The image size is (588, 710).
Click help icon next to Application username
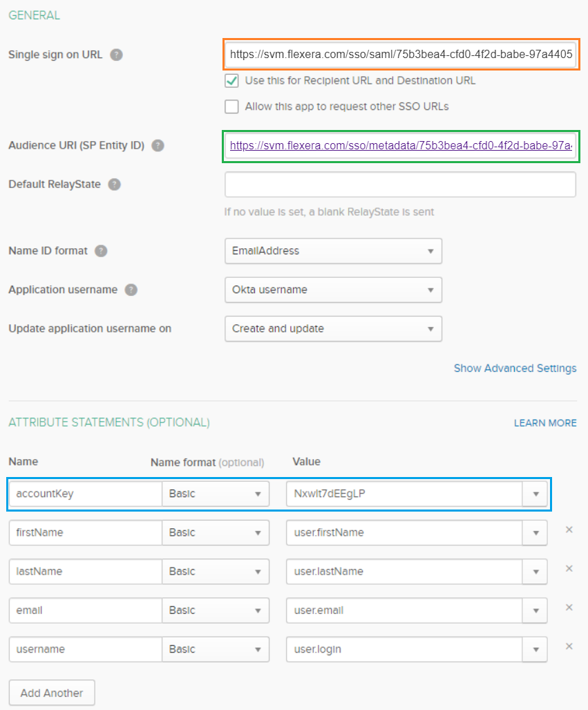click(x=131, y=290)
